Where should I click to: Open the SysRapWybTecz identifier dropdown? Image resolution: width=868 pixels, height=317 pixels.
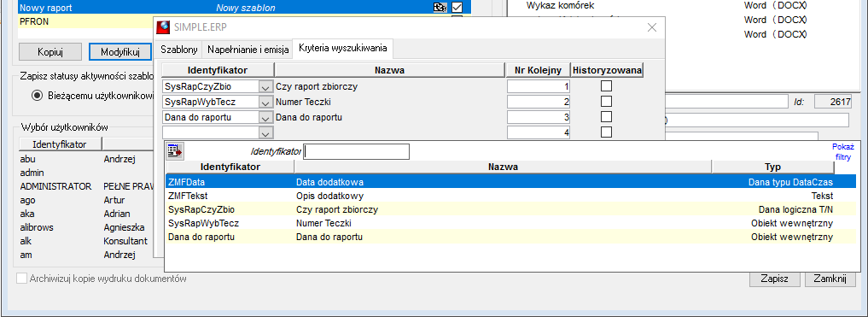266,103
